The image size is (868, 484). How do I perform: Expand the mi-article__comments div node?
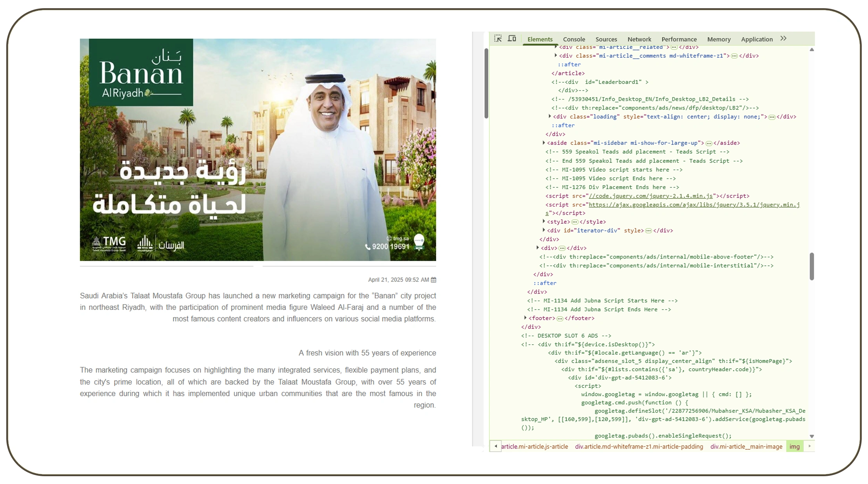point(556,56)
